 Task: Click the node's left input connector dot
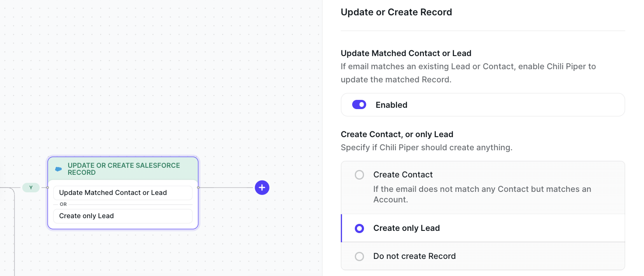pyautogui.click(x=48, y=188)
